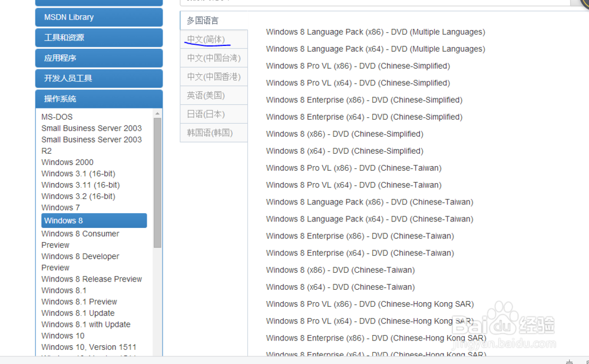The width and height of the screenshot is (589, 364).
Task: Open Windows 8 Enterprise (x64) Chinese-Taiwan
Action: (360, 253)
